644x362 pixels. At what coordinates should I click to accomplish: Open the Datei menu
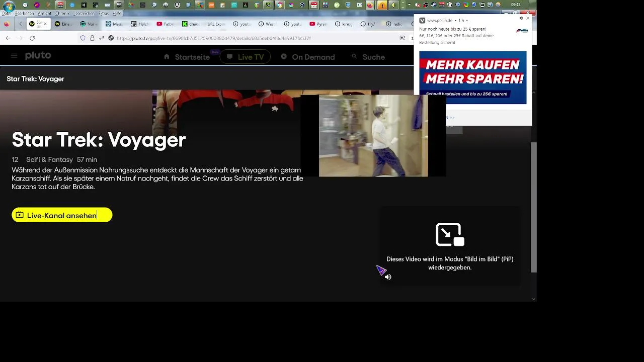[x=6, y=14]
